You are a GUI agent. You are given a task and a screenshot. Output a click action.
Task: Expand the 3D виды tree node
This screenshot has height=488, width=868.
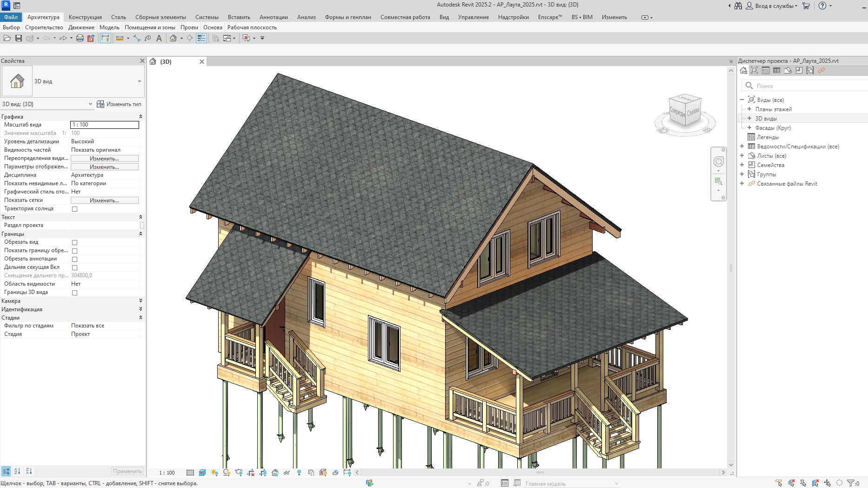point(749,118)
